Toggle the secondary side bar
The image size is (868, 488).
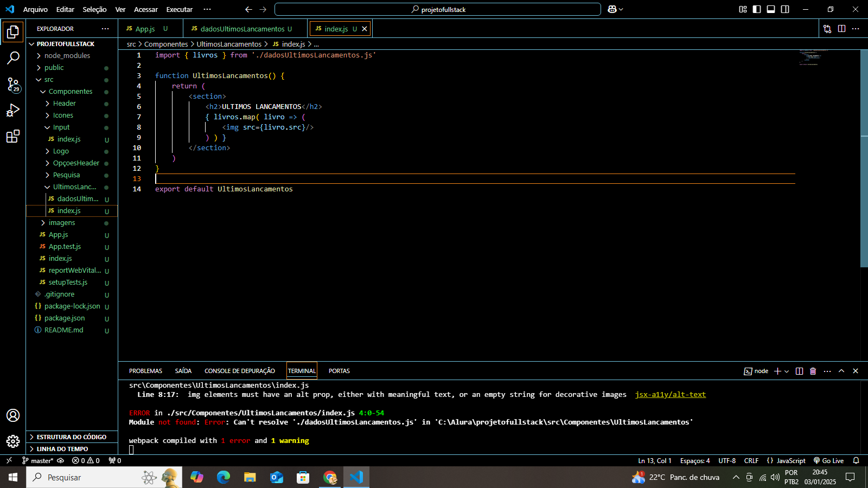tap(785, 9)
